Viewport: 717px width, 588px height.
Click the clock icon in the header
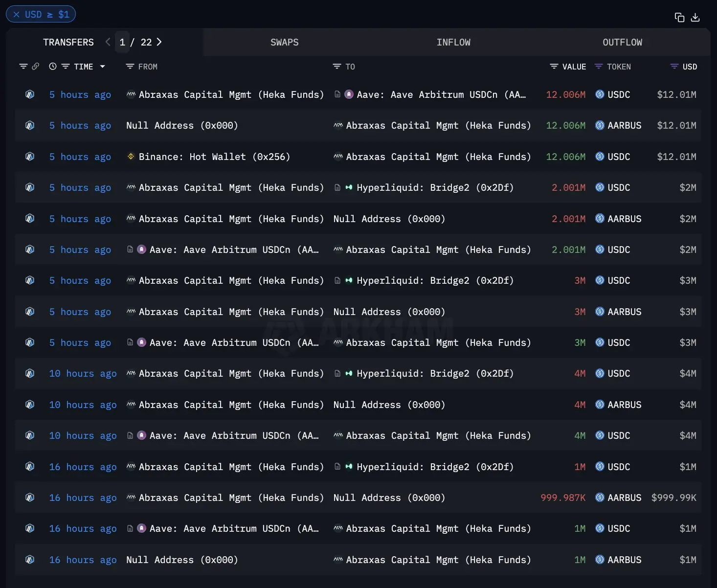coord(53,67)
